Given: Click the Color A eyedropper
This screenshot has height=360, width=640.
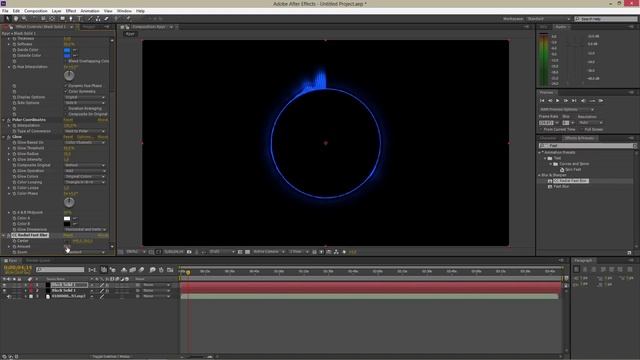Looking at the screenshot, I should click(x=75, y=218).
